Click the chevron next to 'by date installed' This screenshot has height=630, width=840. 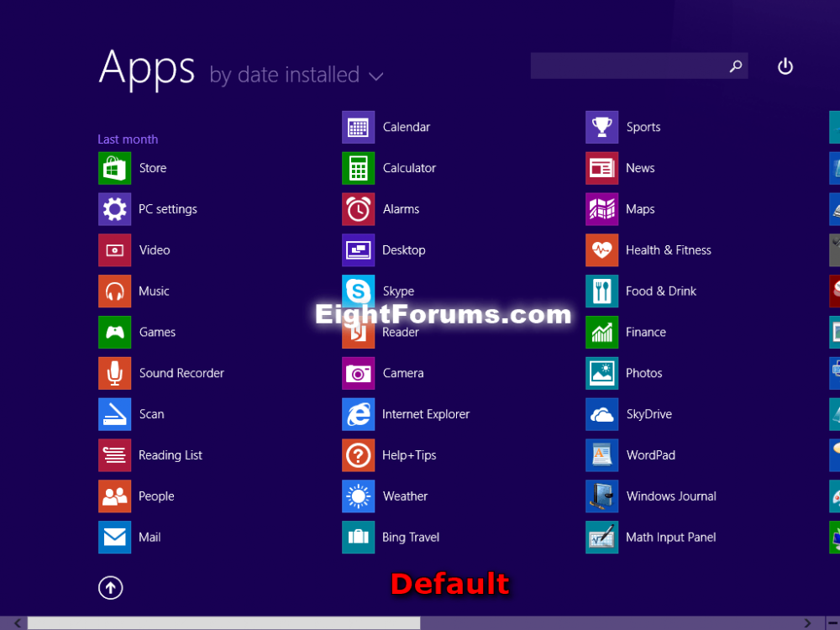click(x=376, y=76)
